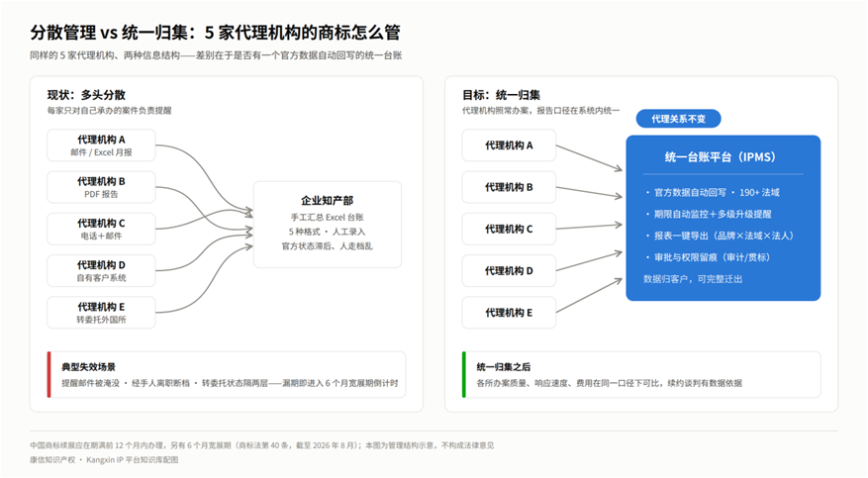Click the bullet 审批与权限留痕（审计/贯标）

pos(708,257)
